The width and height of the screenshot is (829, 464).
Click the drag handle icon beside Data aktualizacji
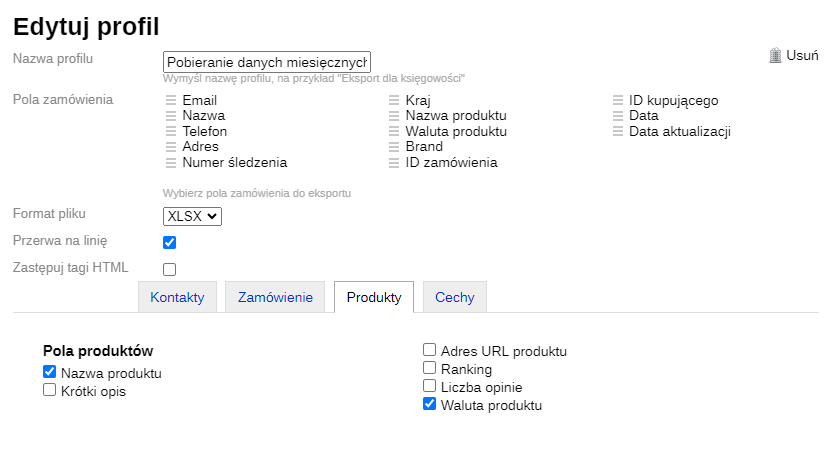tap(618, 132)
